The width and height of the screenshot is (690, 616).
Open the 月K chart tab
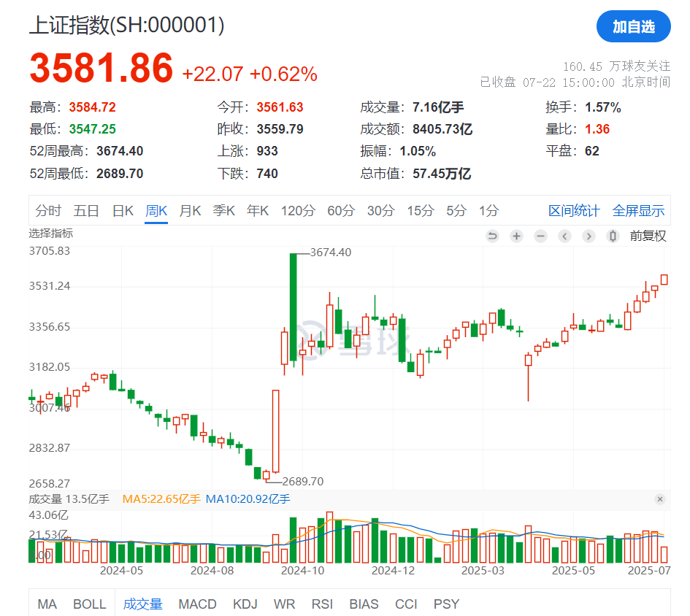point(190,211)
